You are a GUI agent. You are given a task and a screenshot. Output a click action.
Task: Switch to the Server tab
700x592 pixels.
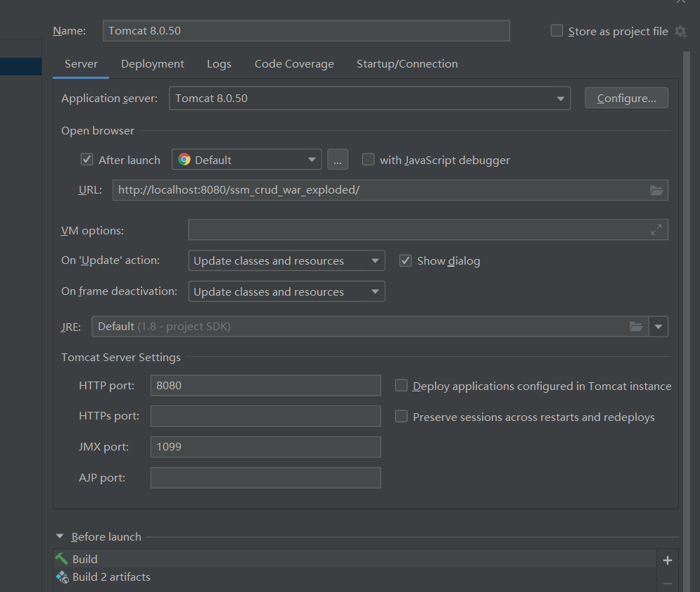click(81, 64)
